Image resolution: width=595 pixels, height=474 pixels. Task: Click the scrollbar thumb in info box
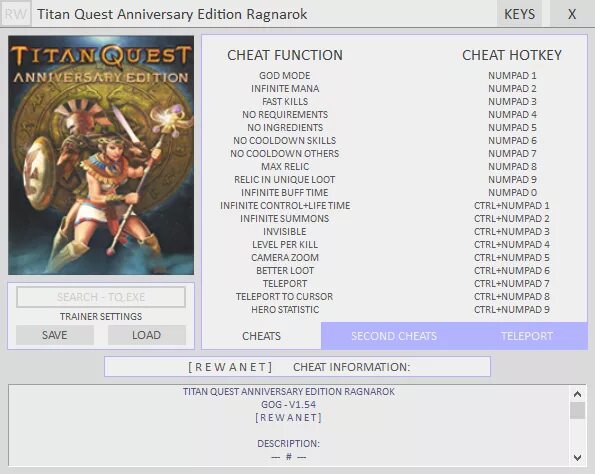pyautogui.click(x=578, y=411)
